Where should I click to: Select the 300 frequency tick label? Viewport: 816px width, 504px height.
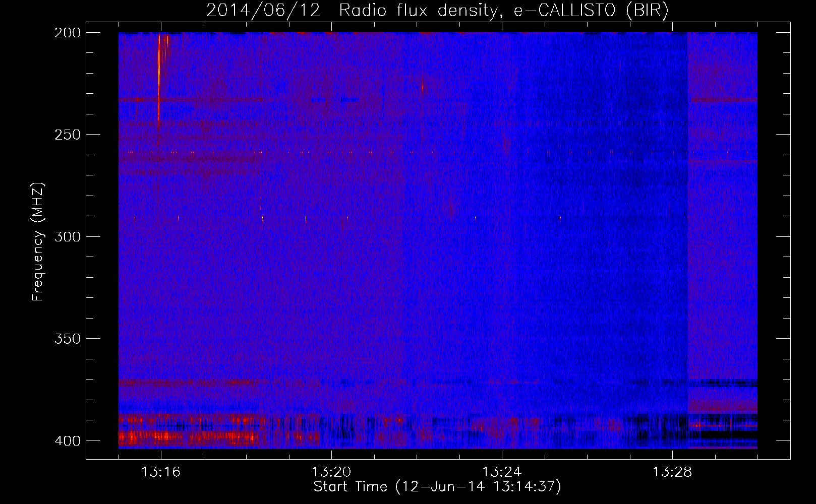pyautogui.click(x=67, y=236)
